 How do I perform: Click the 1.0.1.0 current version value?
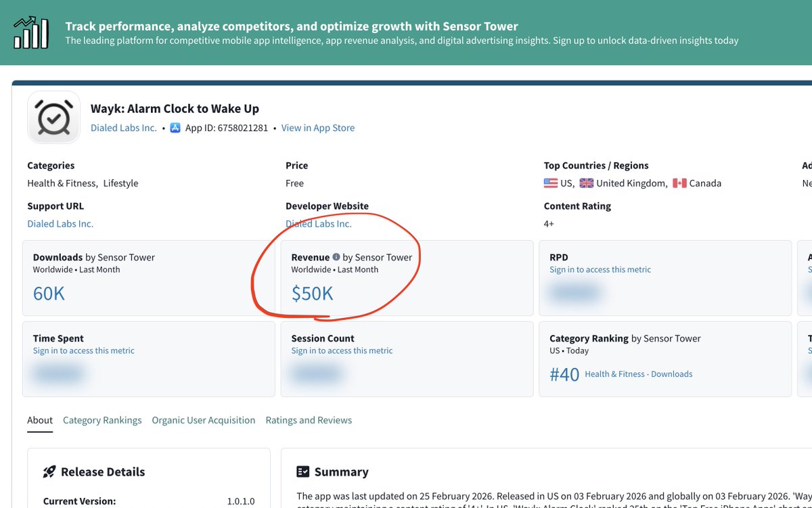(x=241, y=501)
